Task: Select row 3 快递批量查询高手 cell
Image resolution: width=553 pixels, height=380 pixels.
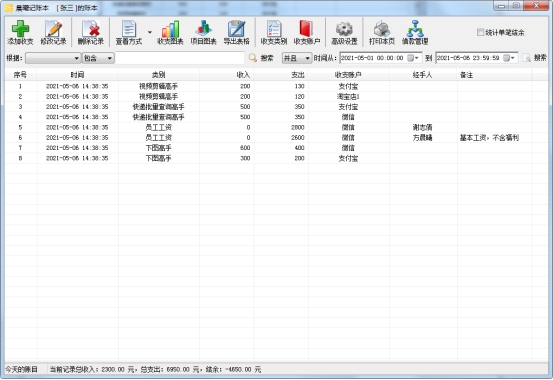Action: point(159,107)
